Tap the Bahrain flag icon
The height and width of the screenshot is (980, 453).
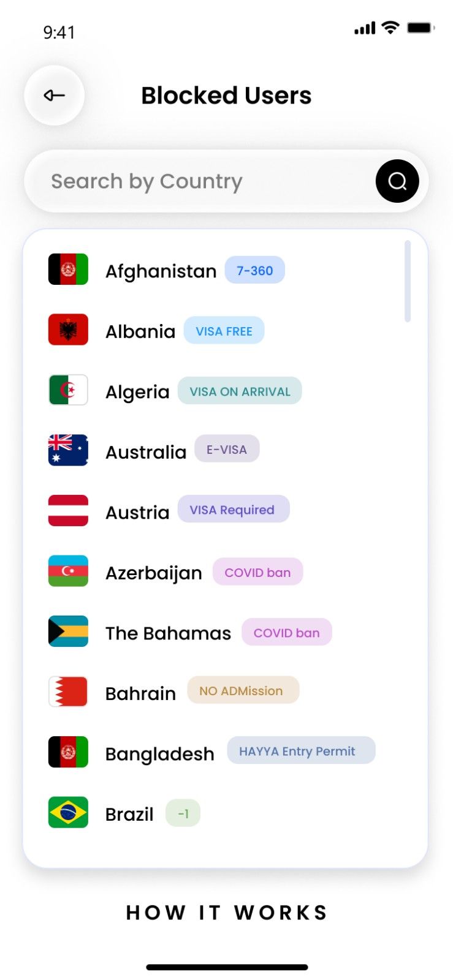[x=68, y=692]
